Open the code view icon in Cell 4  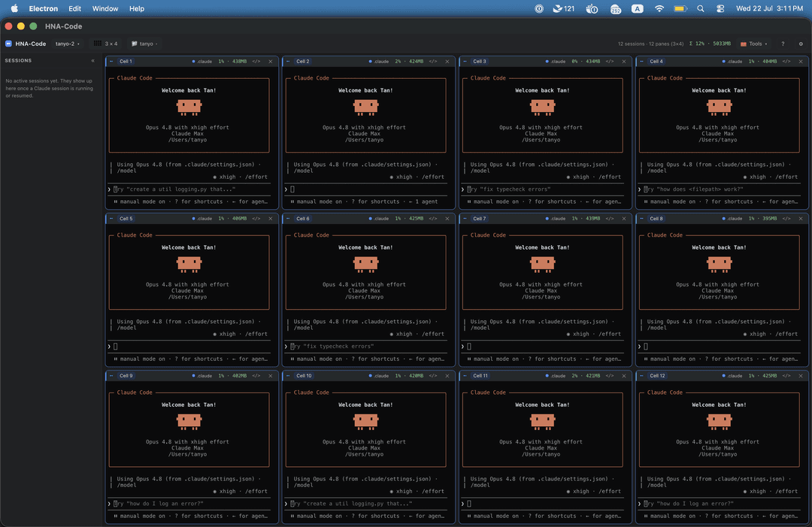(786, 62)
